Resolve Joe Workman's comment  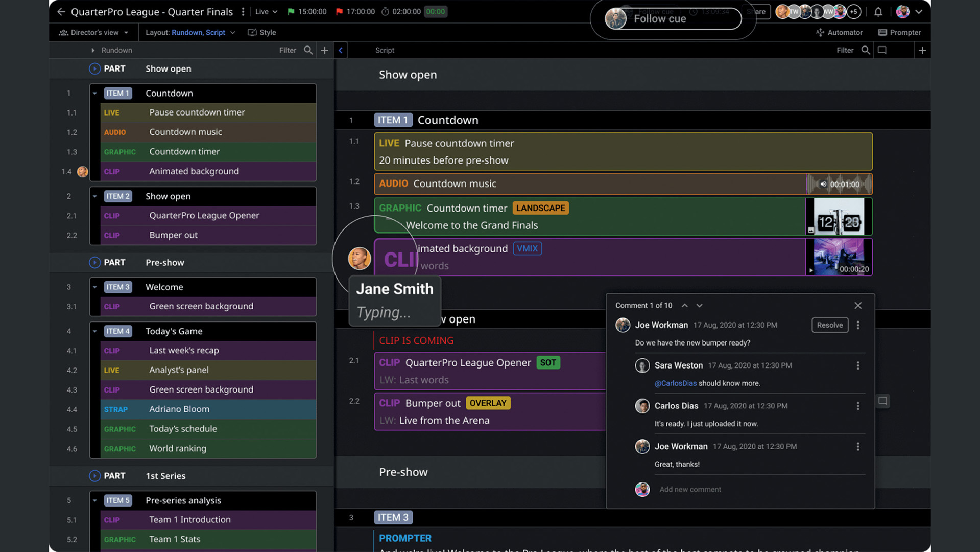829,325
